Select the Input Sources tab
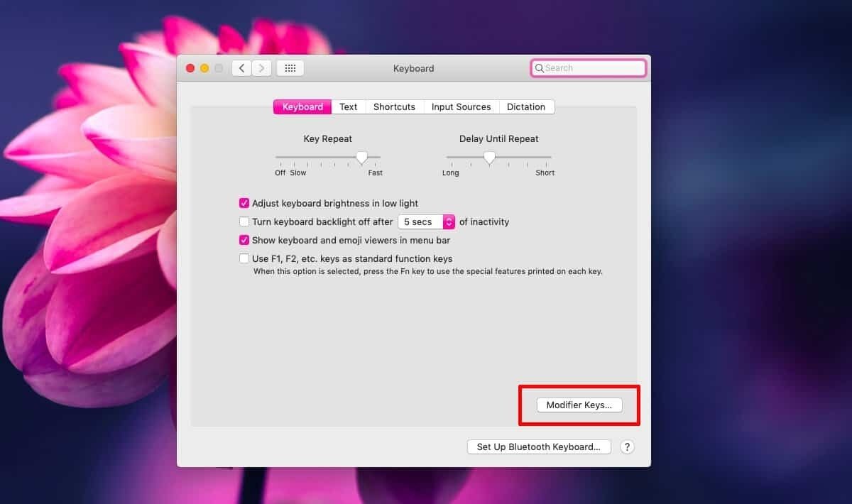Screen dimensions: 852x504 pos(461,106)
